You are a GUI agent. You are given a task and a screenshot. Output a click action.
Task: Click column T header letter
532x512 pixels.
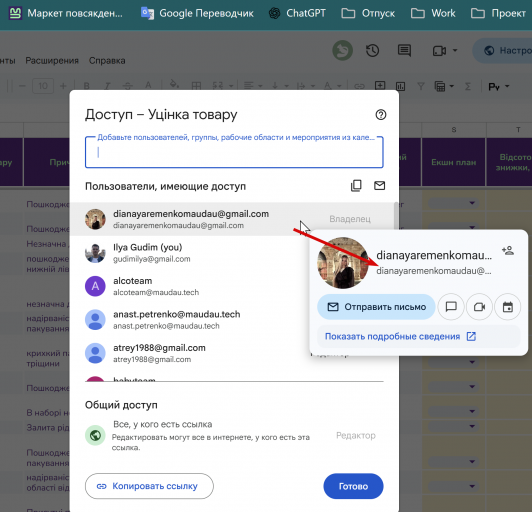point(518,130)
